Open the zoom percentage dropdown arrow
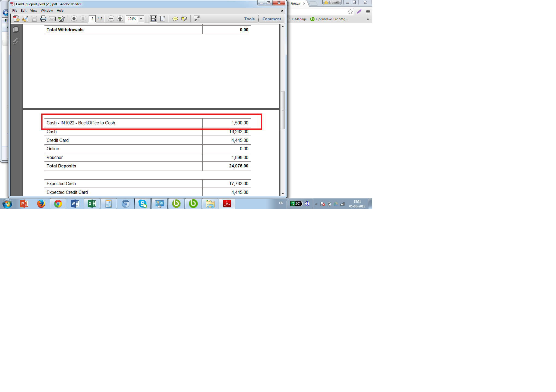 141,19
